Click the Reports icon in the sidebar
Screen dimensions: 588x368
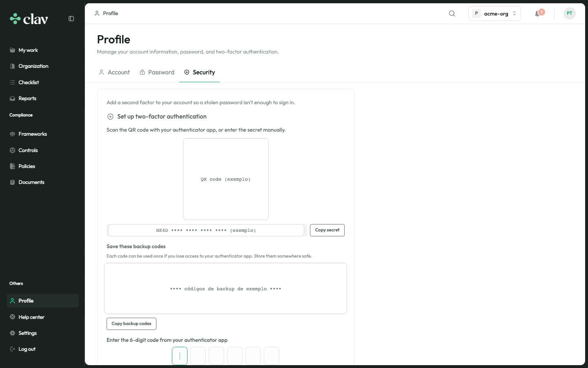(12, 99)
